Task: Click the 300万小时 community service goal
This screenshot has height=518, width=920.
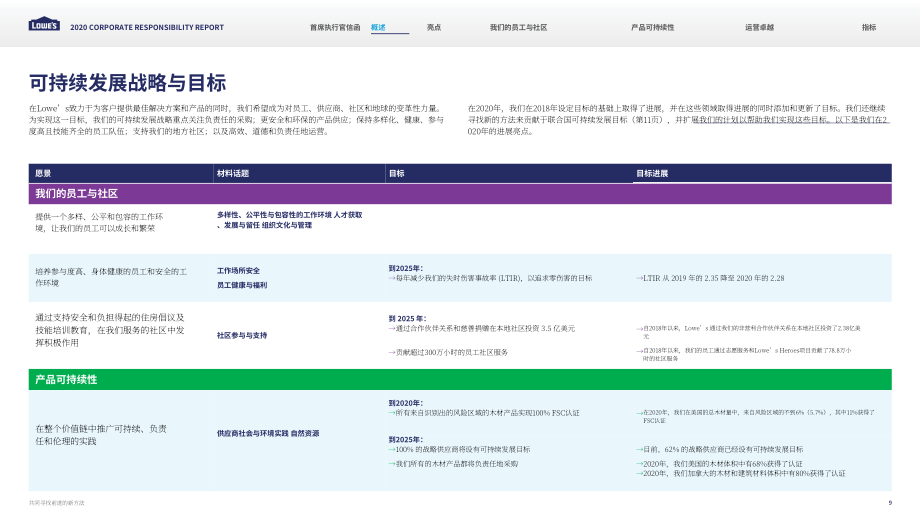Action: coord(448,353)
